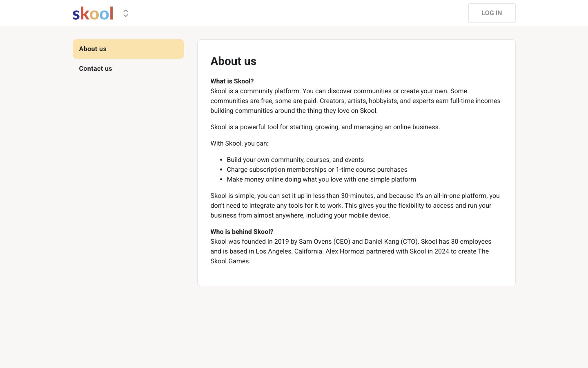
Task: Switch to the Contact us page
Action: click(96, 69)
